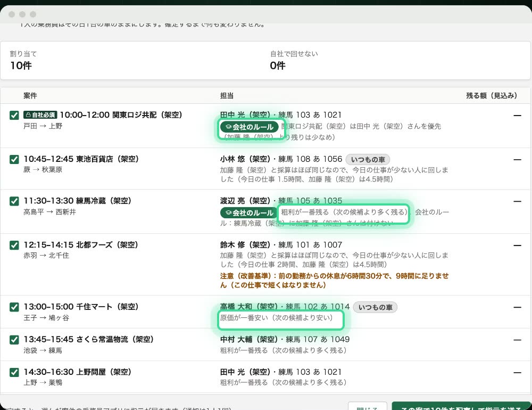The height and width of the screenshot is (410, 532).
Task: Click the route text 戸田 → 上野
Action: pyautogui.click(x=43, y=126)
